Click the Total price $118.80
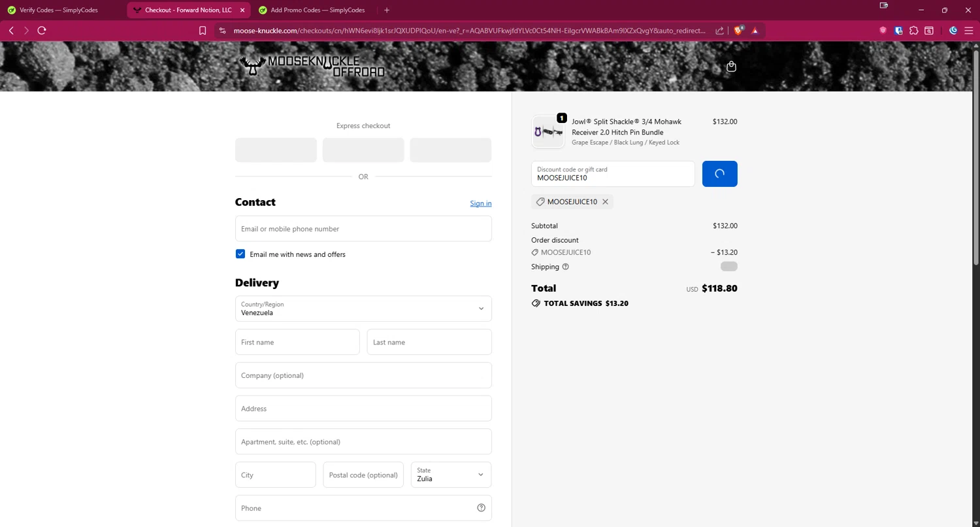Screen dimensions: 980x527 click(719, 288)
